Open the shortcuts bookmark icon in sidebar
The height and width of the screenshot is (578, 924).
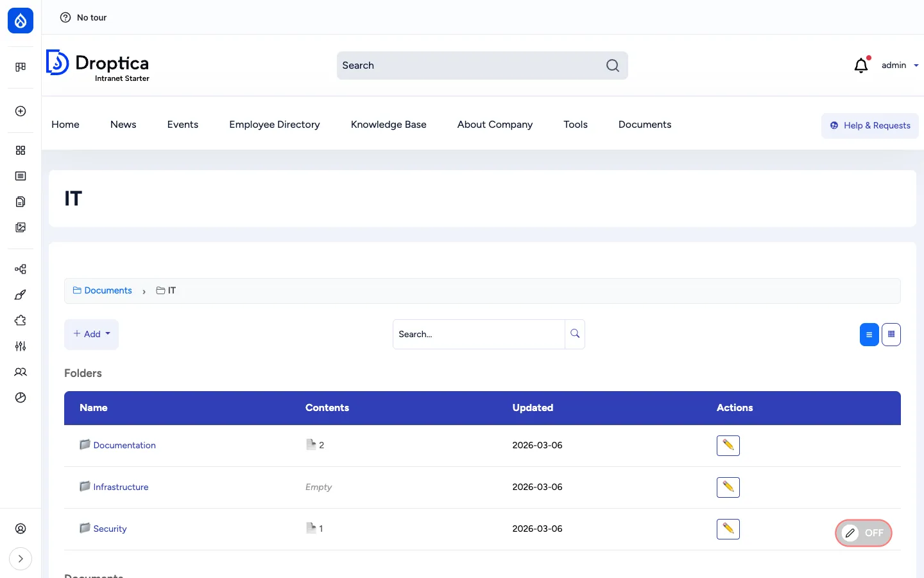click(21, 67)
